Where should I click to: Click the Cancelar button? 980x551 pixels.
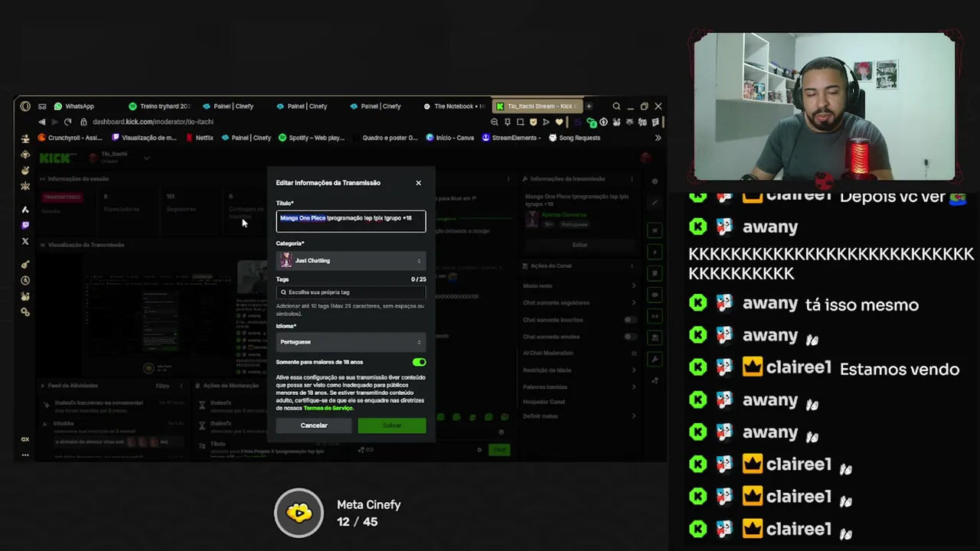coord(313,425)
